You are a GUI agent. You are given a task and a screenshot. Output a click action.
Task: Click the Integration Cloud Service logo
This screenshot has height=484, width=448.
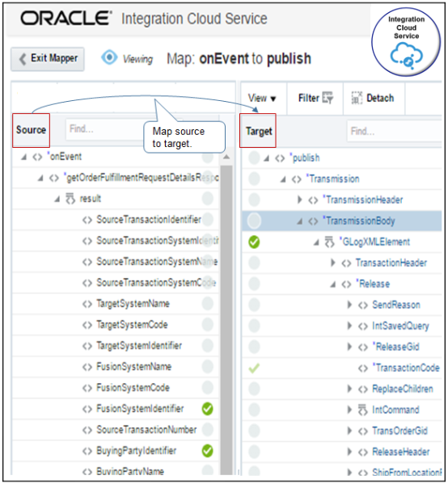[406, 42]
